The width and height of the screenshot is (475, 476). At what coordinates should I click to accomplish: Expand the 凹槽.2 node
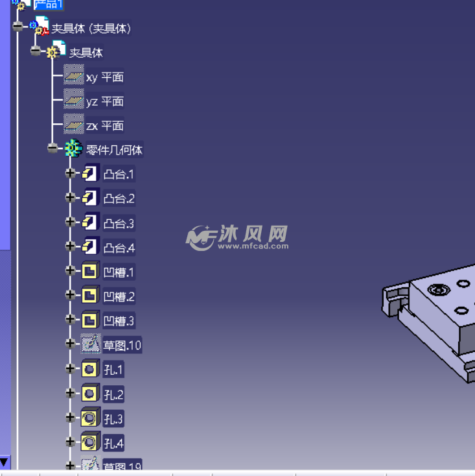click(x=70, y=294)
